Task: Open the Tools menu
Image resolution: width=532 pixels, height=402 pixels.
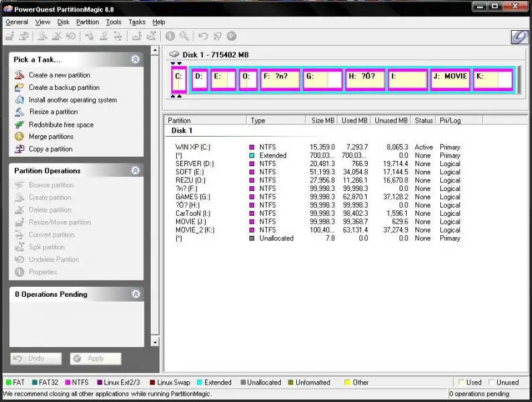Action: click(x=113, y=22)
